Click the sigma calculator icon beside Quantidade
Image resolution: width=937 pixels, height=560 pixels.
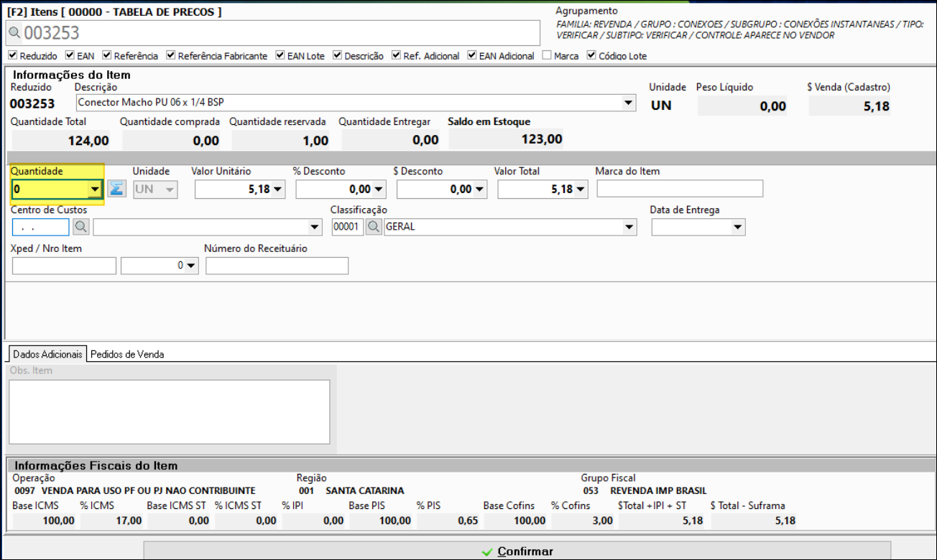[116, 189]
